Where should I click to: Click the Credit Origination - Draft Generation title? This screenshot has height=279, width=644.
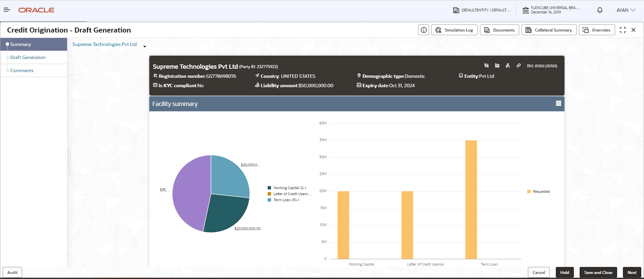click(69, 30)
